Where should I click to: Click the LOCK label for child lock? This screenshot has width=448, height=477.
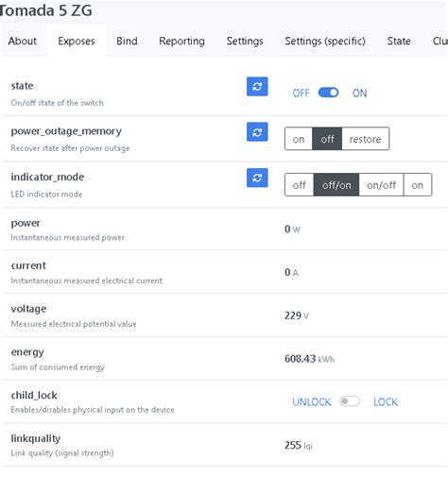tap(386, 402)
